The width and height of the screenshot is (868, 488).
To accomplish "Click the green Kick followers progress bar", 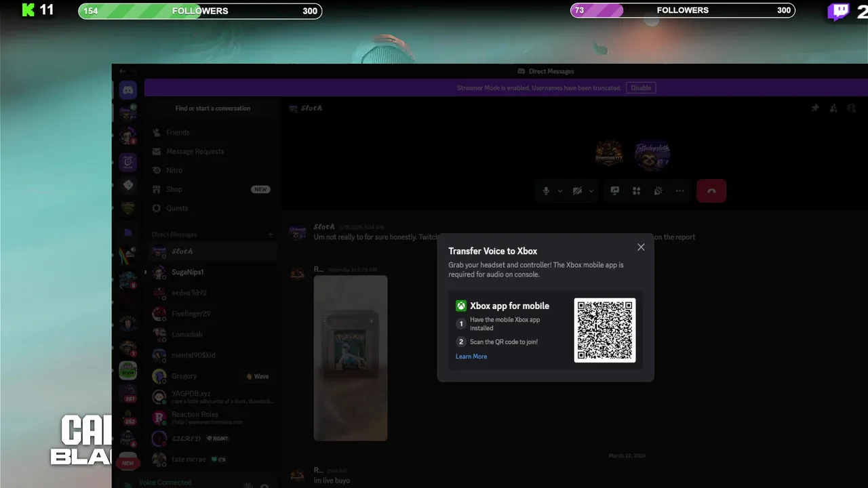I will (x=200, y=11).
